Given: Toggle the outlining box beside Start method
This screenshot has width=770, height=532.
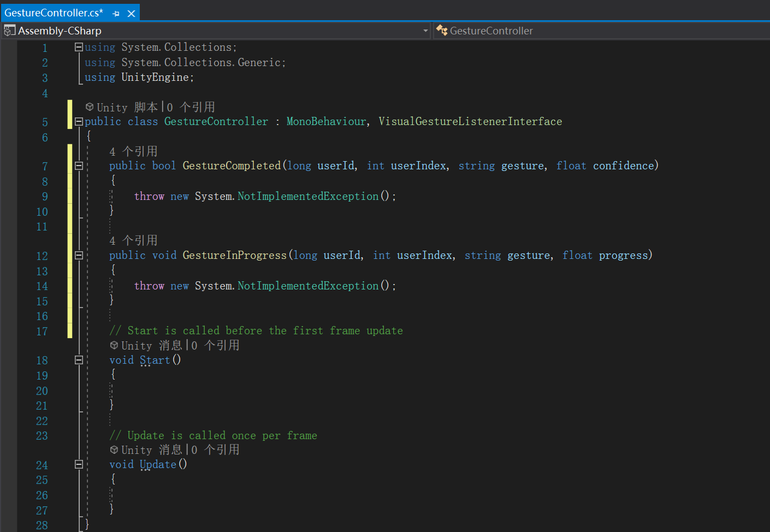Looking at the screenshot, I should (x=78, y=360).
